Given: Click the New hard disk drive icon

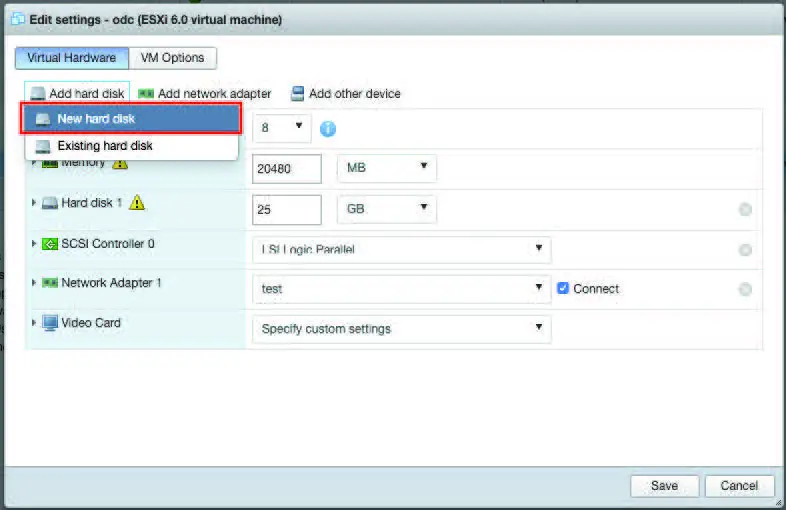Looking at the screenshot, I should (x=43, y=119).
